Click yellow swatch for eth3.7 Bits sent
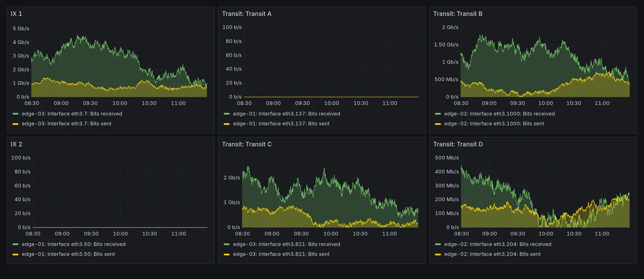644x279 pixels. click(16, 124)
